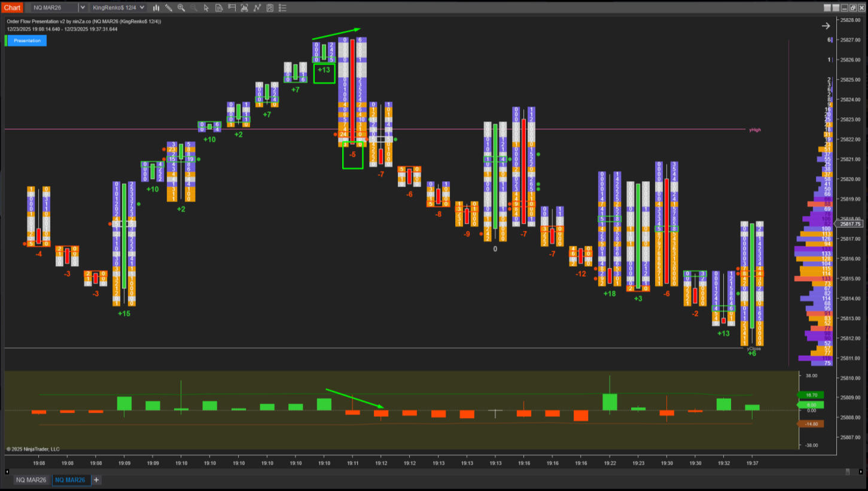Select the drawing tools pencil icon
The width and height of the screenshot is (868, 491).
coord(169,8)
